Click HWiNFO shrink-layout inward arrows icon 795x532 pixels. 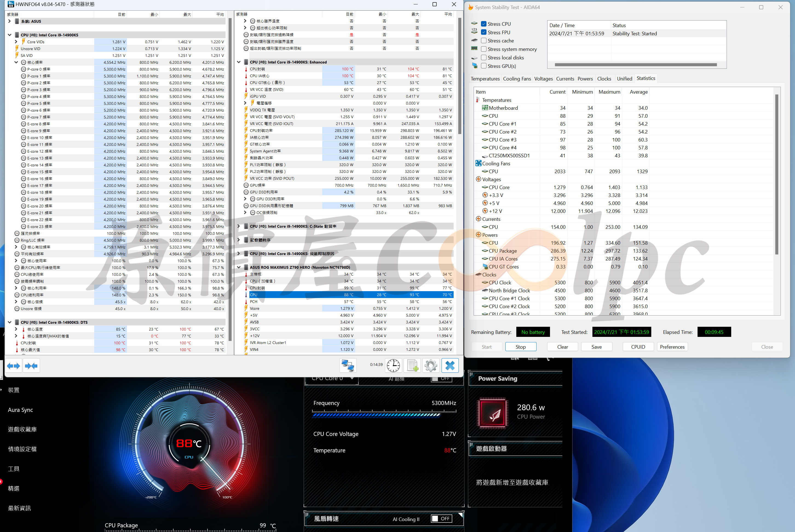tap(31, 366)
